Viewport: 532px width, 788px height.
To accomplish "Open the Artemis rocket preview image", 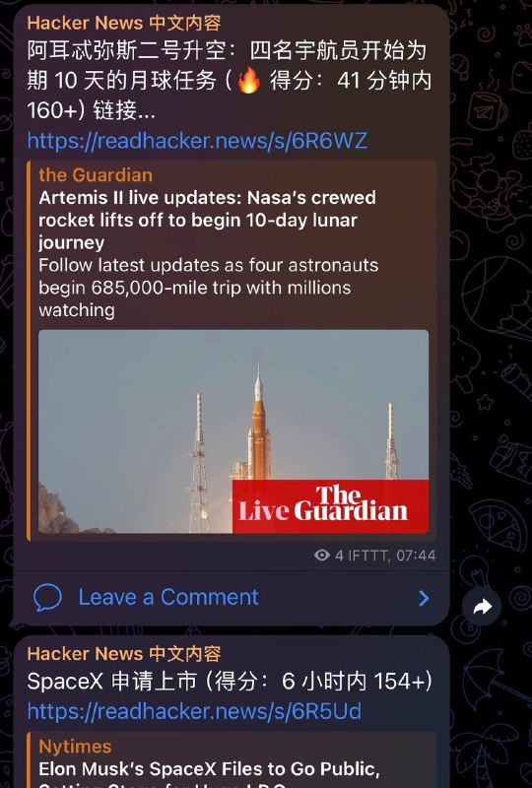I will tap(233, 431).
